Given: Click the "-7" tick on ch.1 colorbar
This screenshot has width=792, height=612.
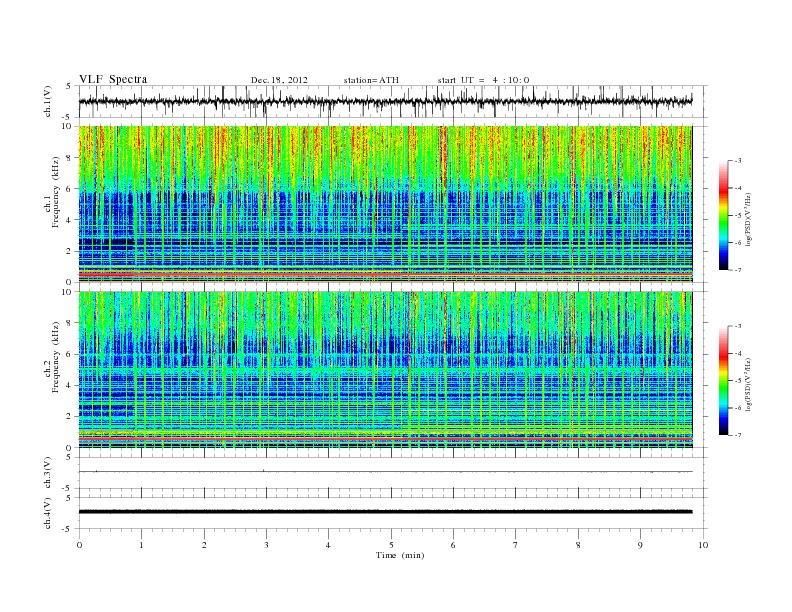Looking at the screenshot, I should click(x=738, y=270).
